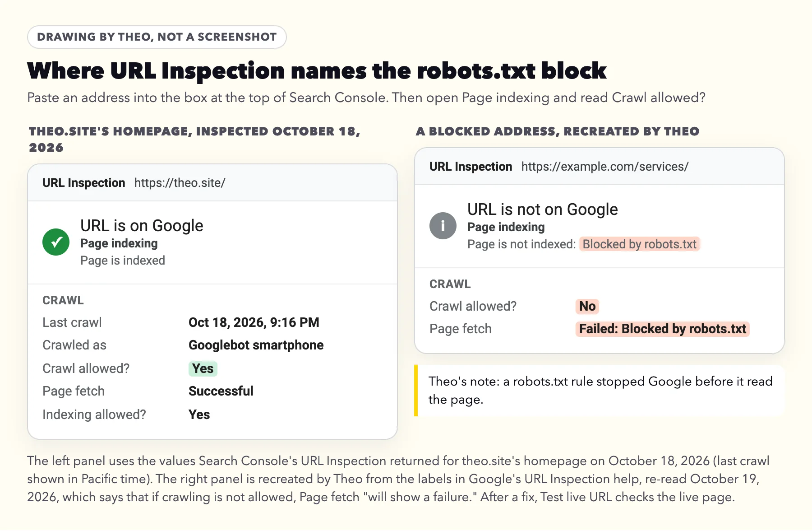The image size is (812, 531).
Task: Click the main title about robots.txt block
Action: [317, 71]
